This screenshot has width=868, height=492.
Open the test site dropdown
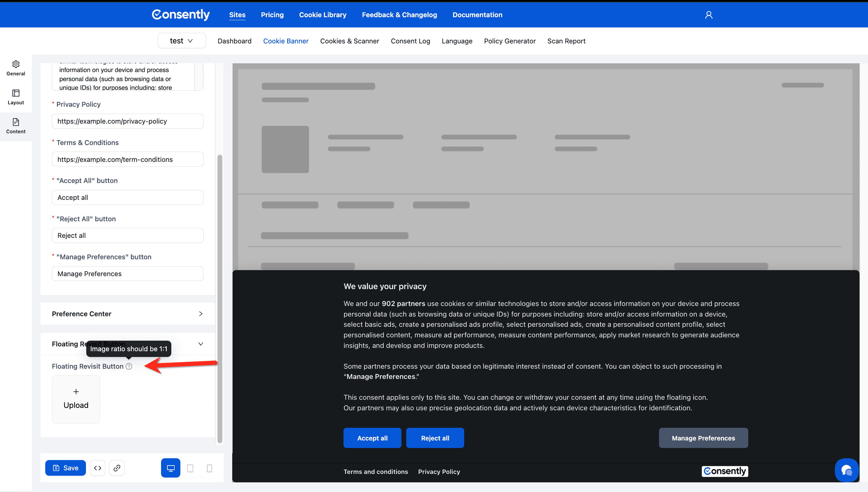pyautogui.click(x=182, y=41)
